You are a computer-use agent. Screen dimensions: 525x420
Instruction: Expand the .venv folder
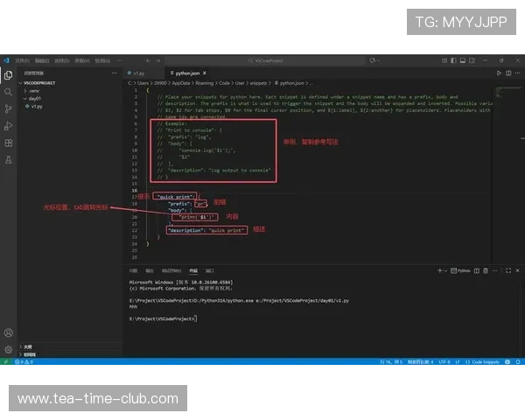(x=33, y=90)
